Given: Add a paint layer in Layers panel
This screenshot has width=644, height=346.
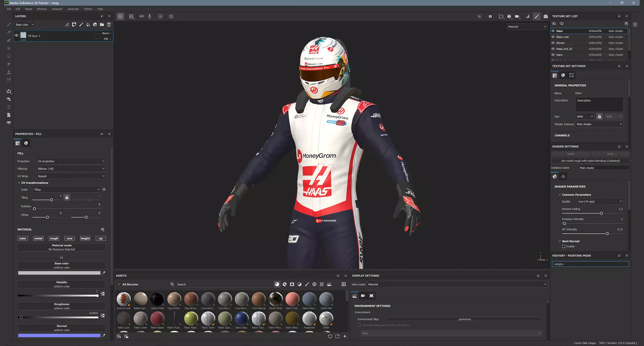Looking at the screenshot, I should pyautogui.click(x=81, y=24).
